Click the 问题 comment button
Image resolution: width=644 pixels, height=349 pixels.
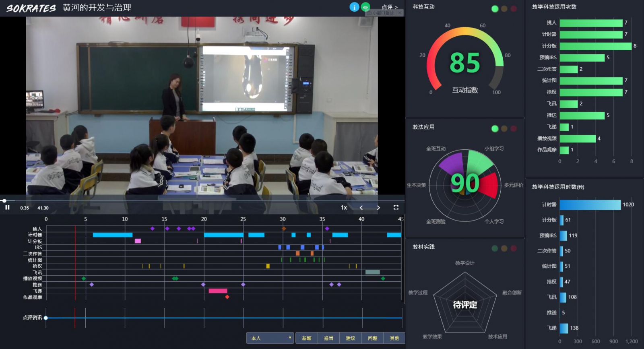372,338
